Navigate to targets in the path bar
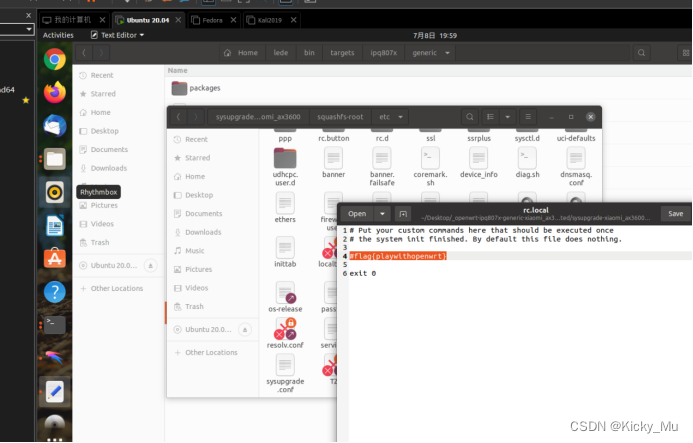Screen dimensions: 693x443 [x=342, y=53]
